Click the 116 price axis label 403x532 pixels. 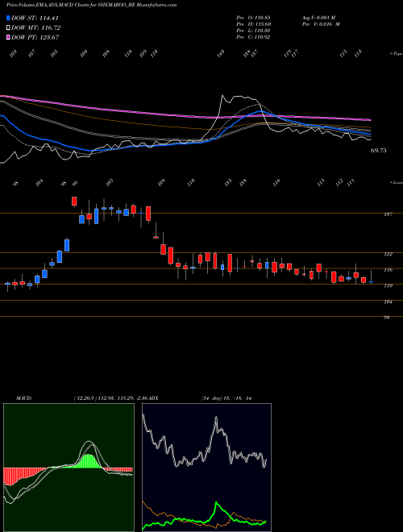click(388, 270)
